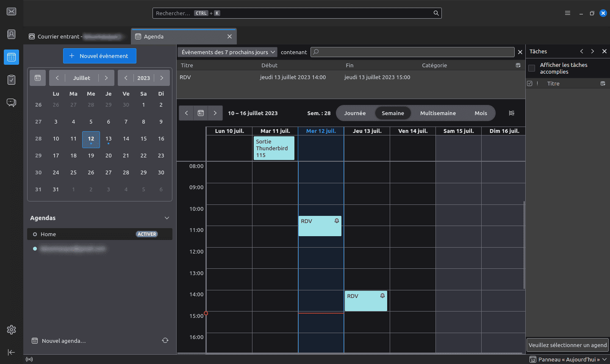Switch to the Courrier entrant tab
This screenshot has height=364, width=610.
77,36
